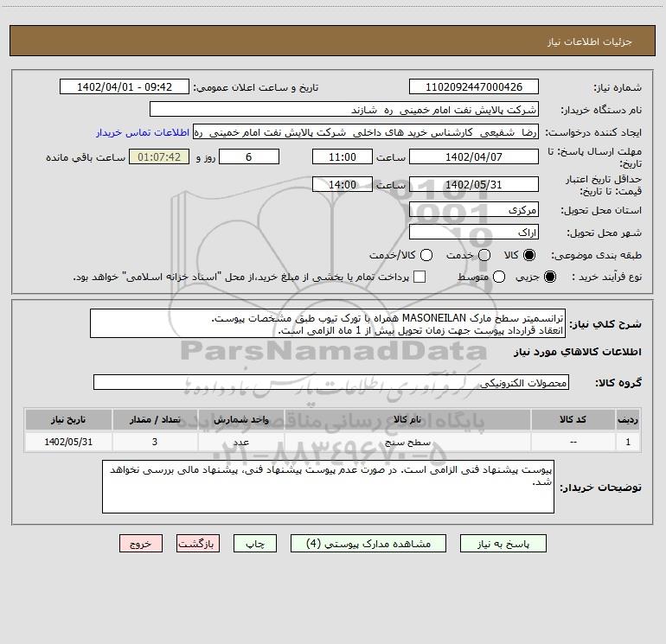Select the کالا/خدمت radio button
666x644 pixels.
[426, 255]
